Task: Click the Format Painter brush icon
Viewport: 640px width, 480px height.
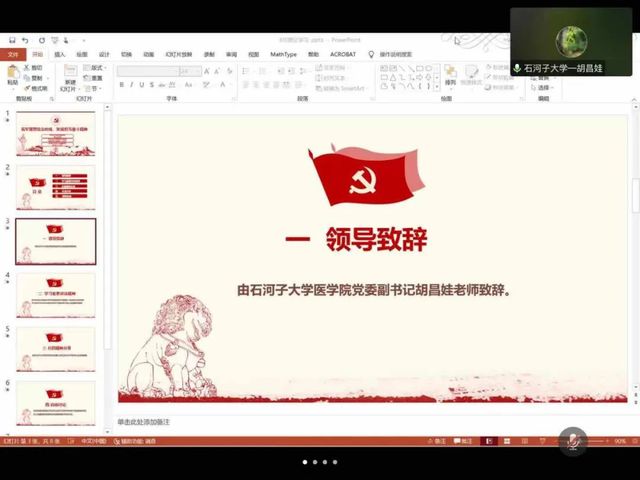Action: point(27,88)
